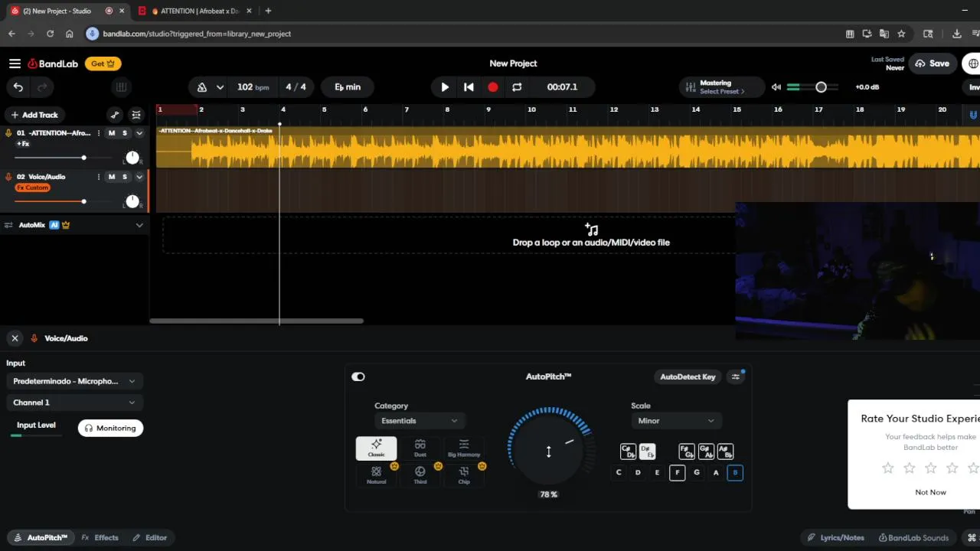
Task: Click the AutoPitch amount knob
Action: tap(549, 450)
